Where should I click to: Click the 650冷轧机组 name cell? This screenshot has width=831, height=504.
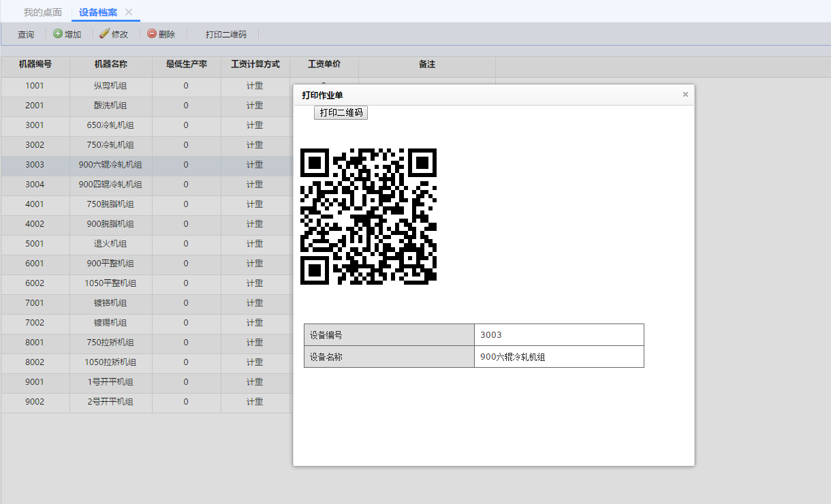coord(110,125)
